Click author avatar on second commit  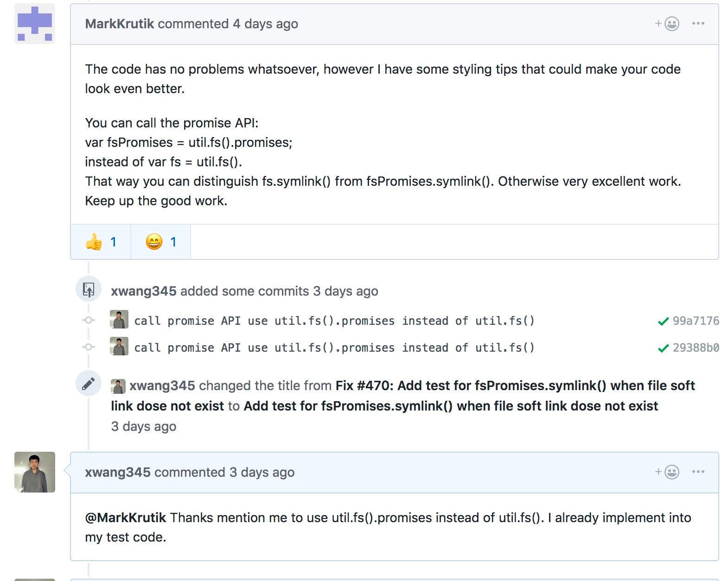[119, 347]
